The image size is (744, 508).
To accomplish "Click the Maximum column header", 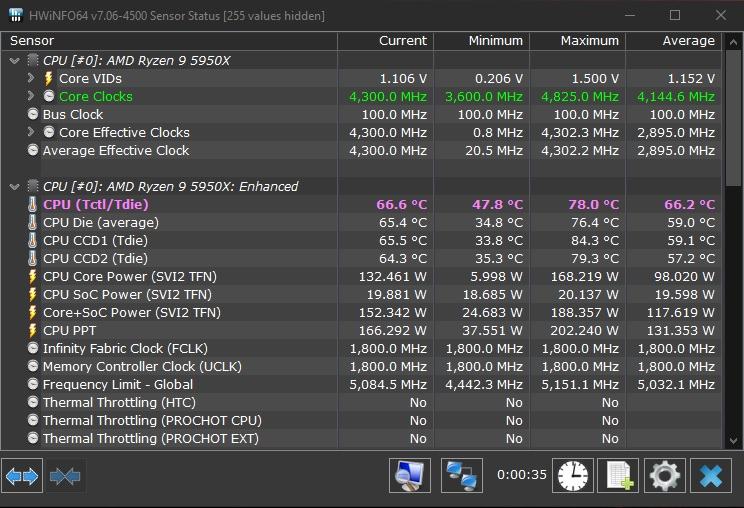I will [x=577, y=41].
